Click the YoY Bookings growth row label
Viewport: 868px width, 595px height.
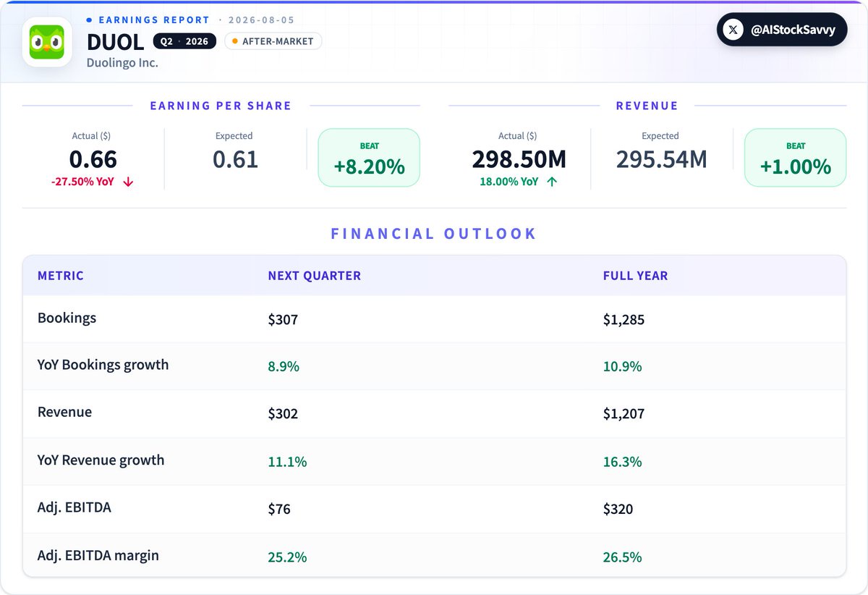click(x=103, y=365)
